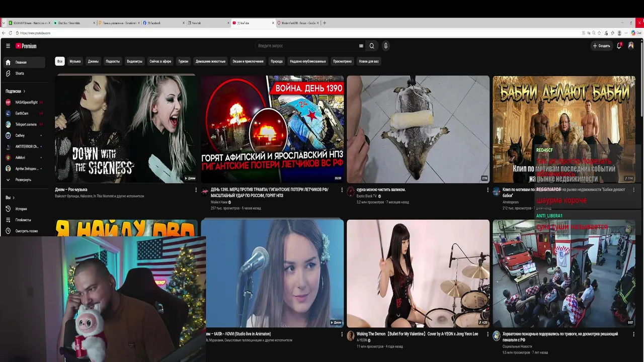Open the notifications bell
The image size is (644, 362).
tap(619, 46)
